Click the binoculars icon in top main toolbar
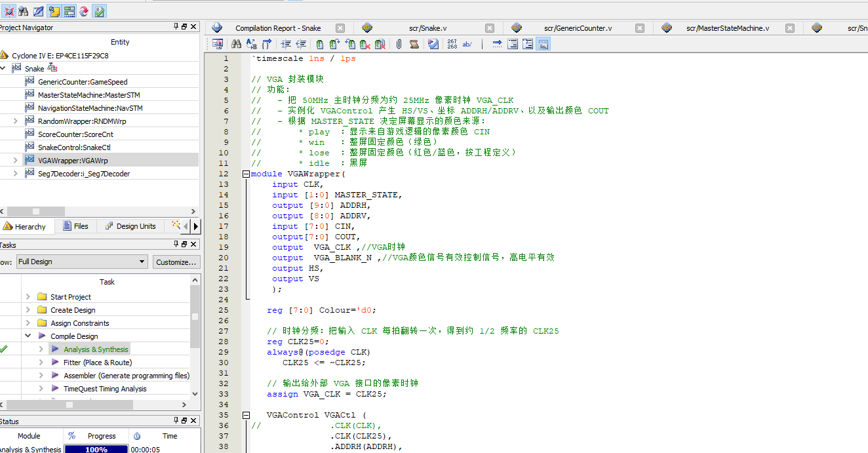 (23, 11)
